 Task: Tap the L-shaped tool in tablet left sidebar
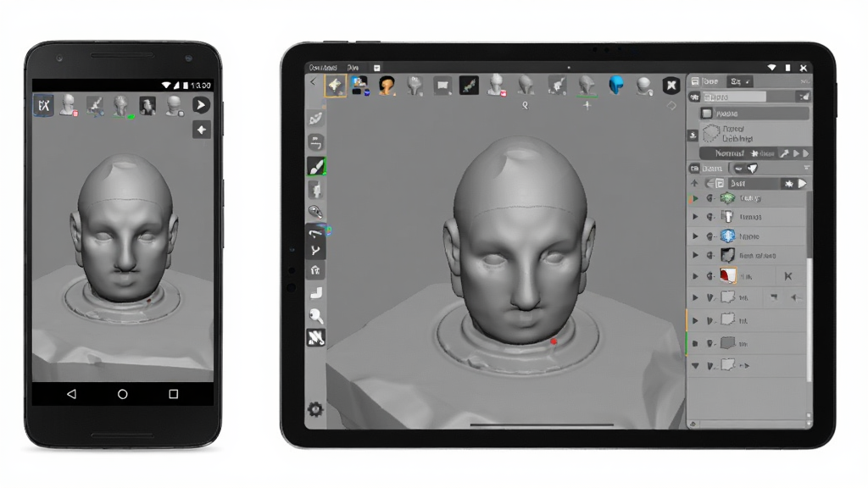pos(315,292)
